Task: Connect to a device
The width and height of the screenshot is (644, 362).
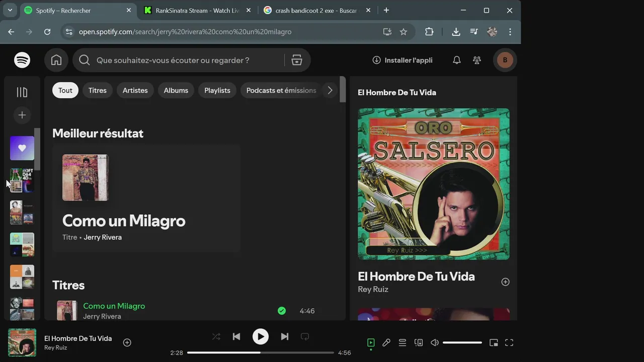Action: pyautogui.click(x=419, y=343)
